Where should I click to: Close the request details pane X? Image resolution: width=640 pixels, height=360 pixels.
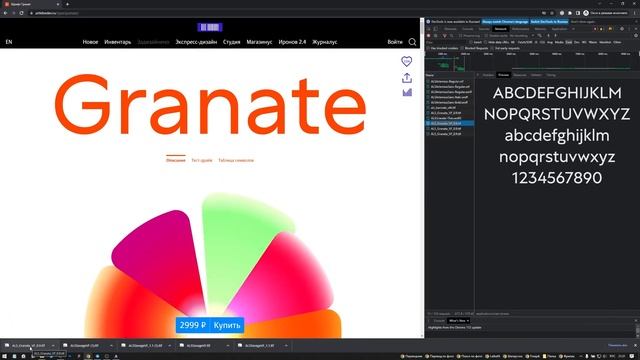pos(478,75)
